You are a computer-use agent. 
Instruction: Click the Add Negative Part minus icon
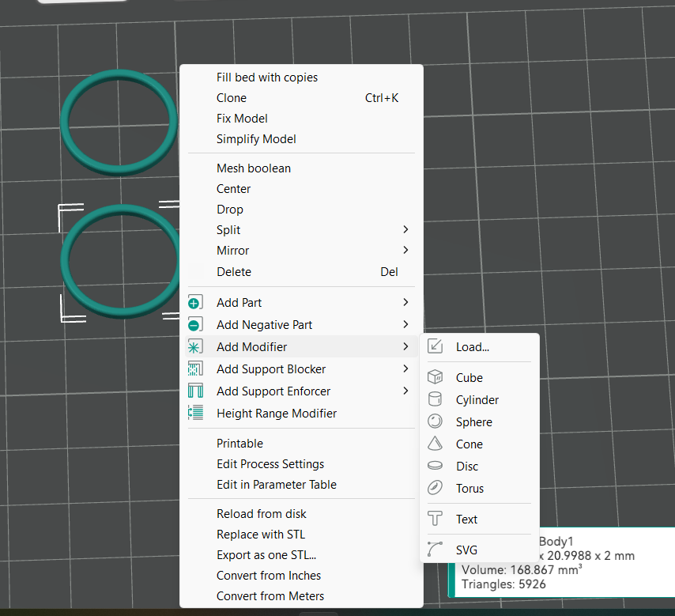(x=195, y=325)
